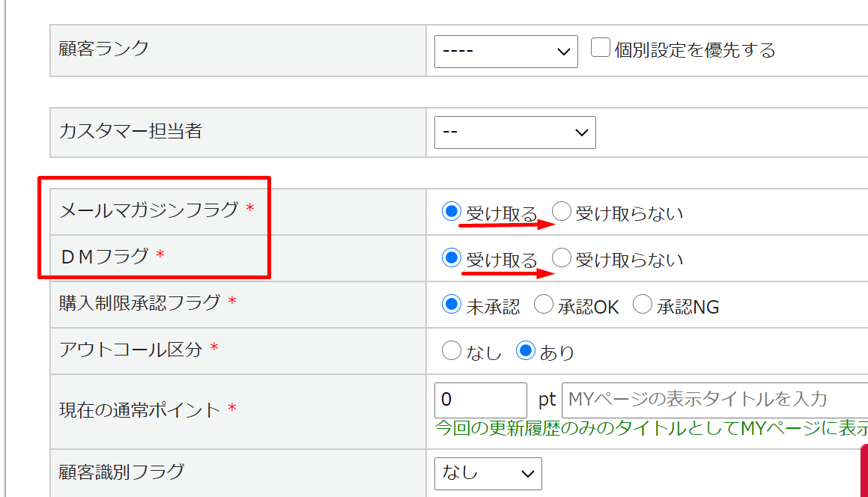The height and width of the screenshot is (497, 868).
Task: Expand the カスタマー担当者 dropdown
Action: (x=515, y=132)
